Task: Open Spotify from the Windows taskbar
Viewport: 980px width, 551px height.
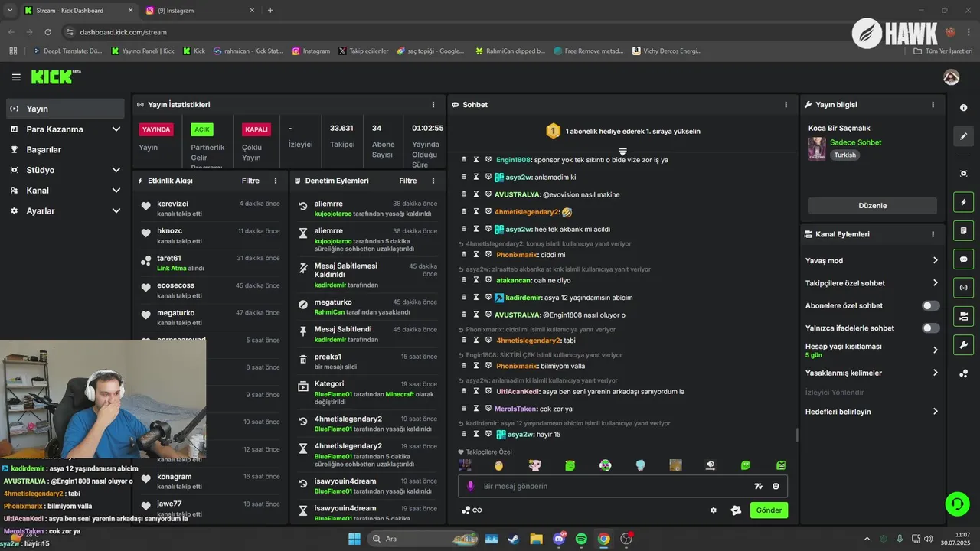Action: tap(581, 539)
